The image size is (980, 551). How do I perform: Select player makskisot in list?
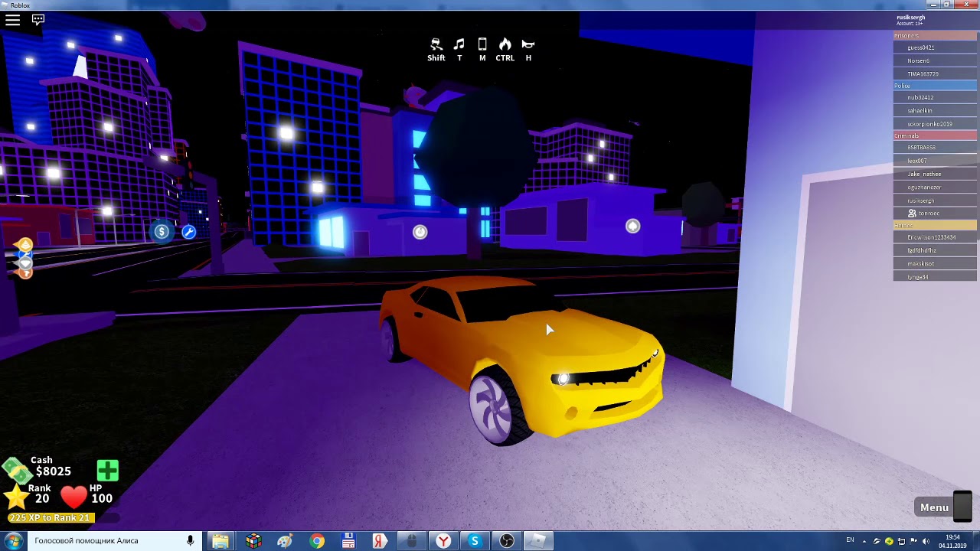pyautogui.click(x=935, y=263)
